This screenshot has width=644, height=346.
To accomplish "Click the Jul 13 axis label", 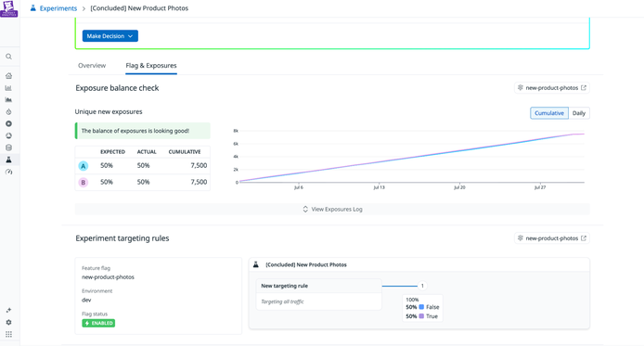I will pyautogui.click(x=379, y=187).
